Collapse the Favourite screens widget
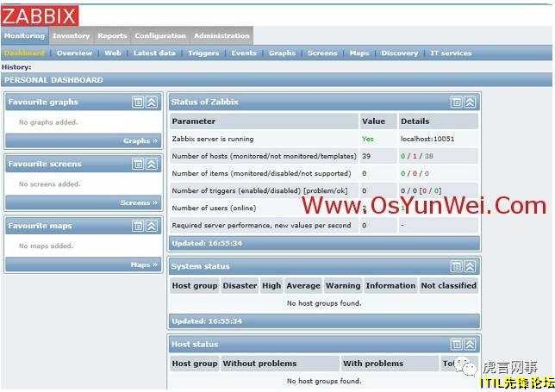Image resolution: width=555 pixels, height=392 pixels. [x=152, y=165]
